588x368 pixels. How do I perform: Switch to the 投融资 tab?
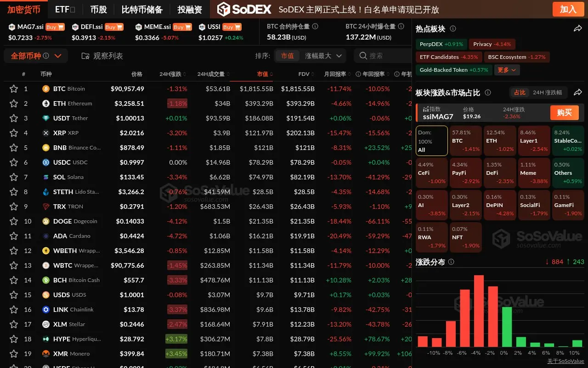click(x=189, y=9)
